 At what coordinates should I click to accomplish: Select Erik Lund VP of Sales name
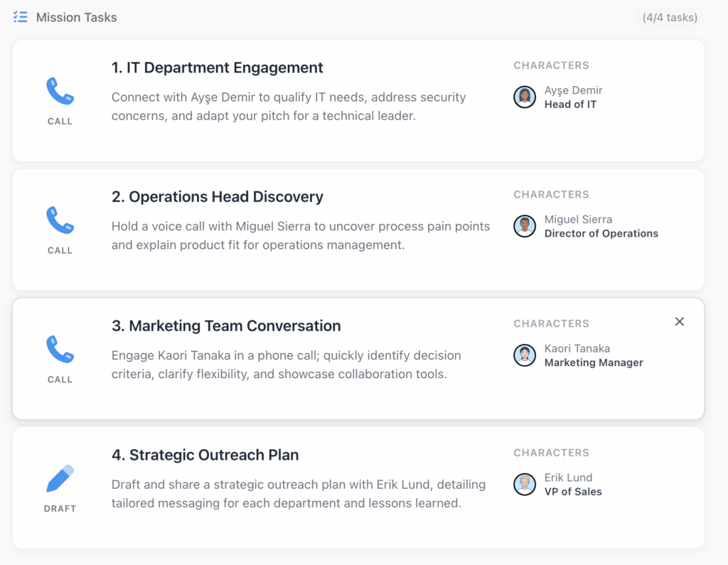point(568,478)
